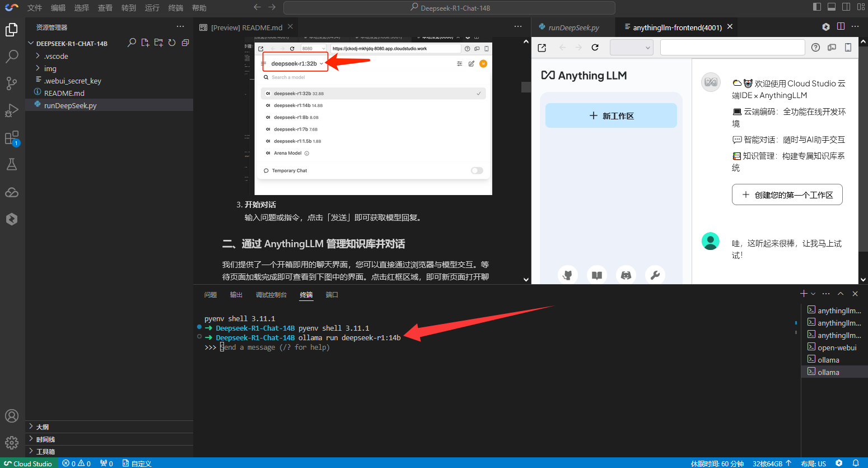Click the New File icon in explorer
The height and width of the screenshot is (468, 868).
tap(146, 43)
